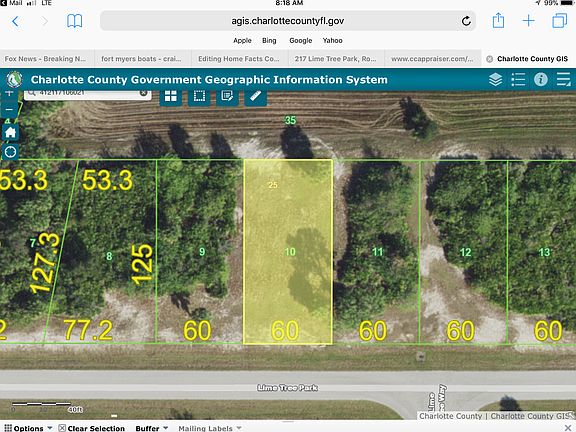The width and height of the screenshot is (576, 432).
Task: Click the Charlotte County logo
Action: [14, 79]
